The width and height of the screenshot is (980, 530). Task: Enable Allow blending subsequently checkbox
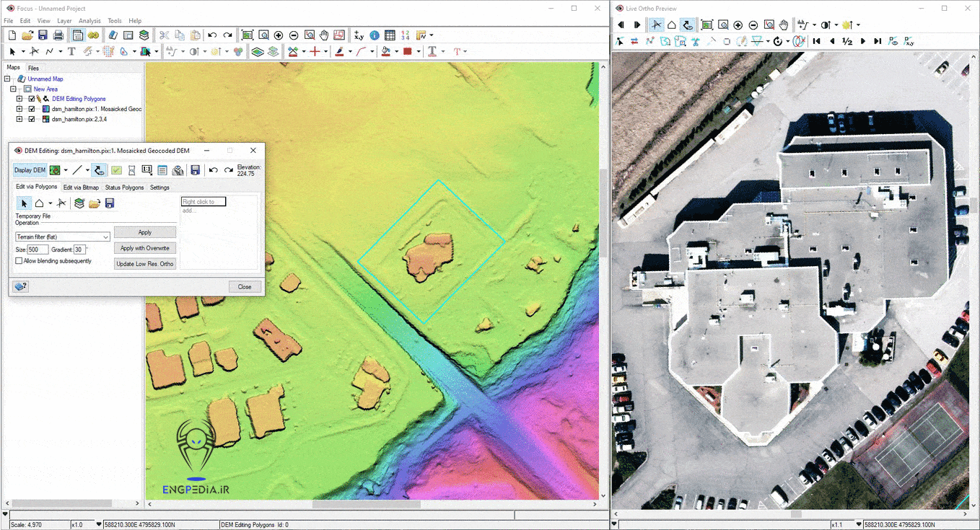point(19,261)
